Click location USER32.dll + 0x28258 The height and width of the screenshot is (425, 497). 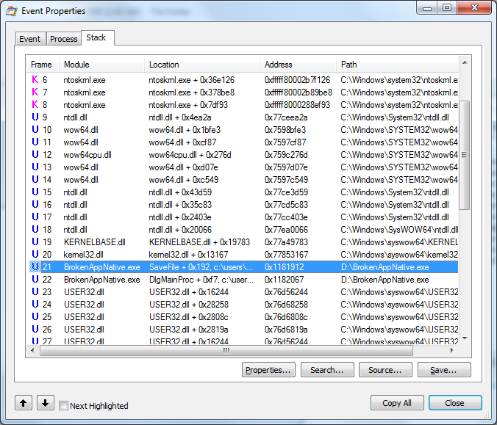[x=189, y=304]
